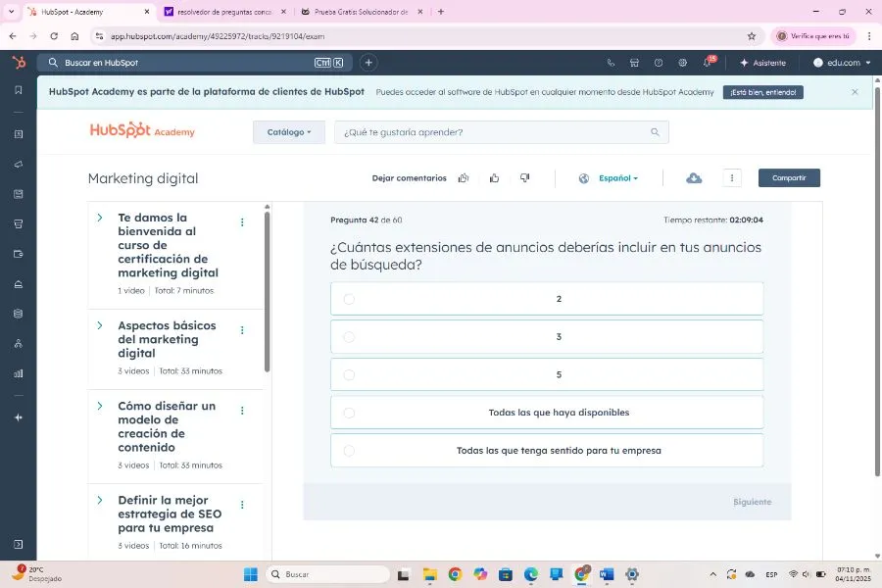Select answer option 2
Image resolution: width=882 pixels, height=588 pixels.
(547, 299)
